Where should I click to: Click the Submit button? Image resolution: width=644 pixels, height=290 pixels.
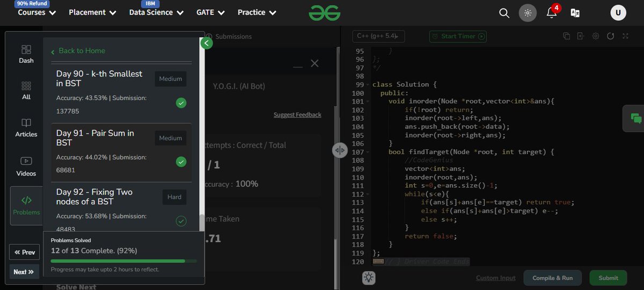(x=608, y=278)
